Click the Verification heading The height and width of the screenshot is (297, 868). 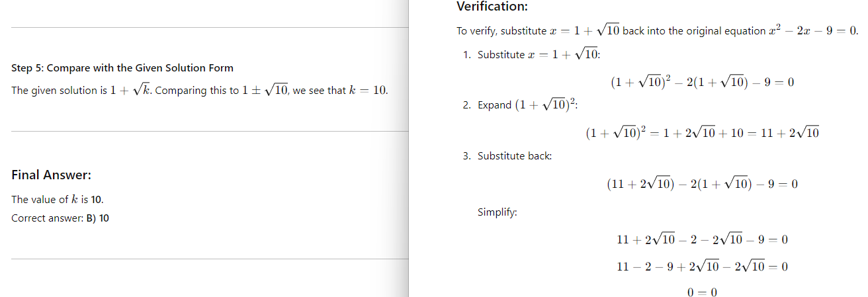click(492, 7)
